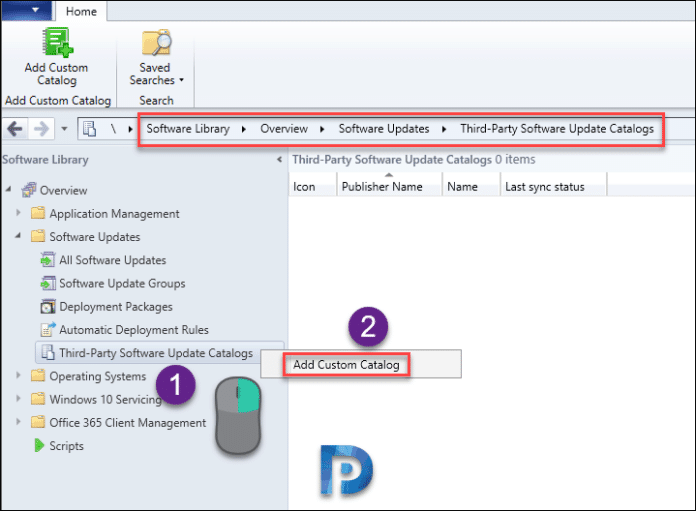Click the Software Updates folder icon
696x511 pixels.
click(38, 236)
